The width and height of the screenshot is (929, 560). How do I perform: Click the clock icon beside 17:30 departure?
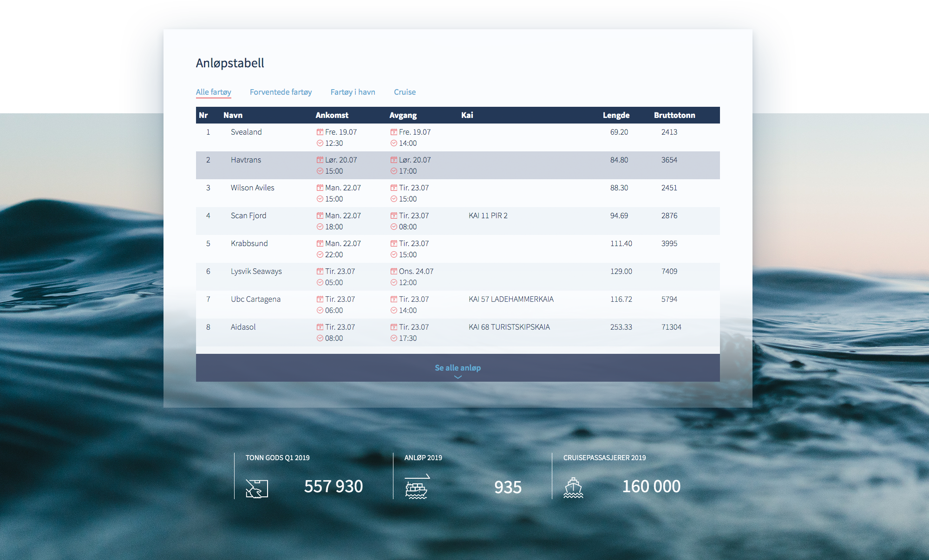point(394,338)
